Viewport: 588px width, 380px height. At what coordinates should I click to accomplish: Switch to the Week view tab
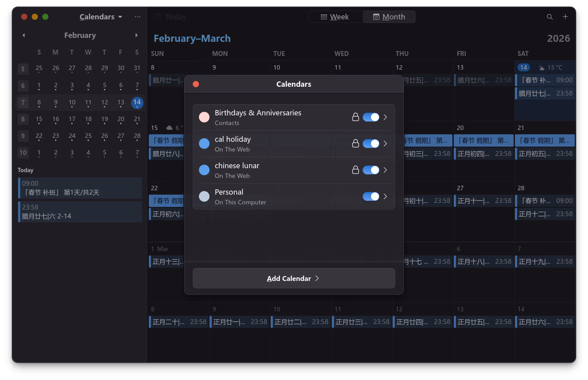(336, 17)
